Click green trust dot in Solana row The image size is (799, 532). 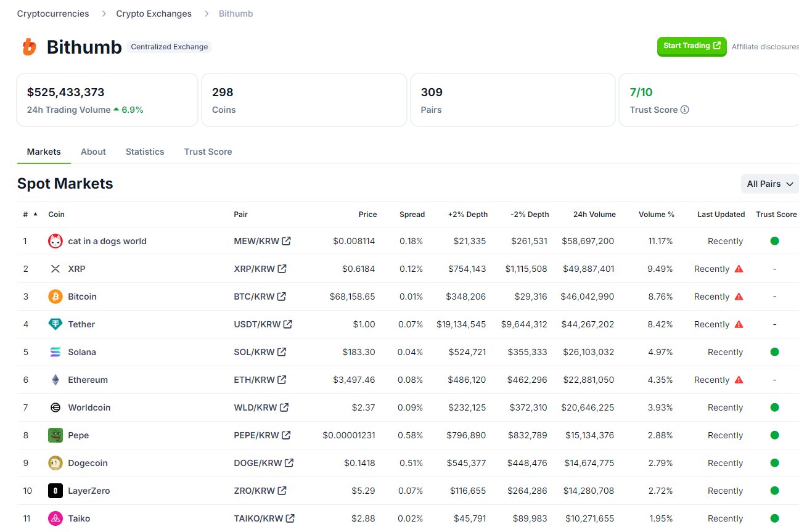click(775, 352)
